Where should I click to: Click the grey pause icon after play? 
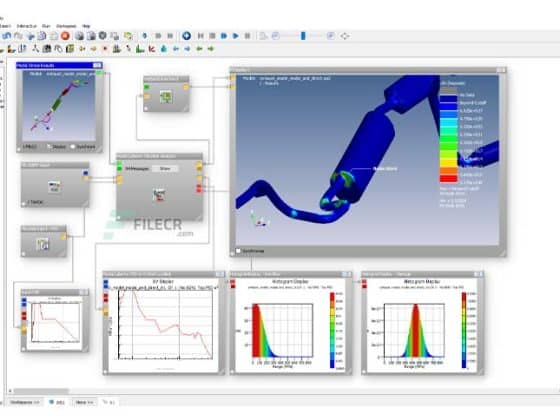pos(247,36)
